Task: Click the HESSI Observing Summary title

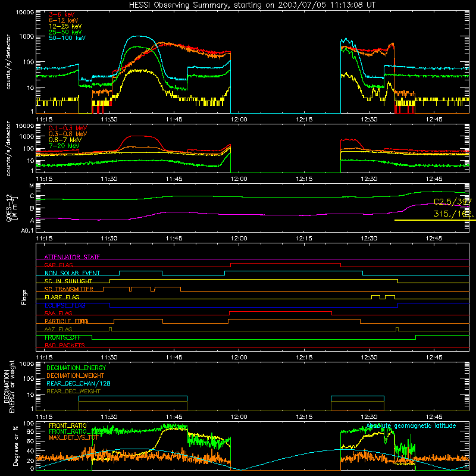Action: coord(252,5)
